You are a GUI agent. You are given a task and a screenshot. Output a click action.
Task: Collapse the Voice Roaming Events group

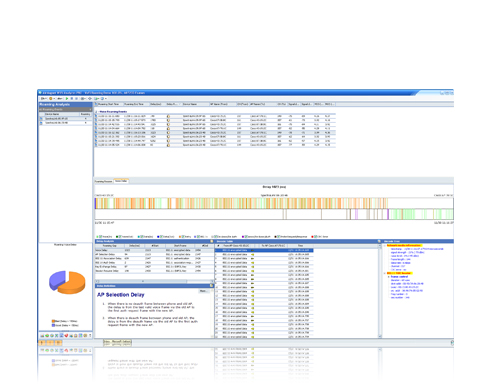coord(96,112)
